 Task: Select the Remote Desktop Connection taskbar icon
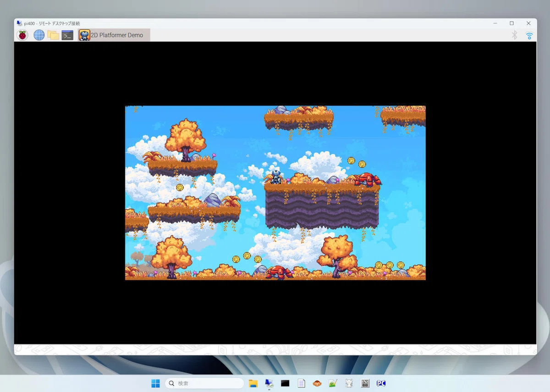pos(269,383)
